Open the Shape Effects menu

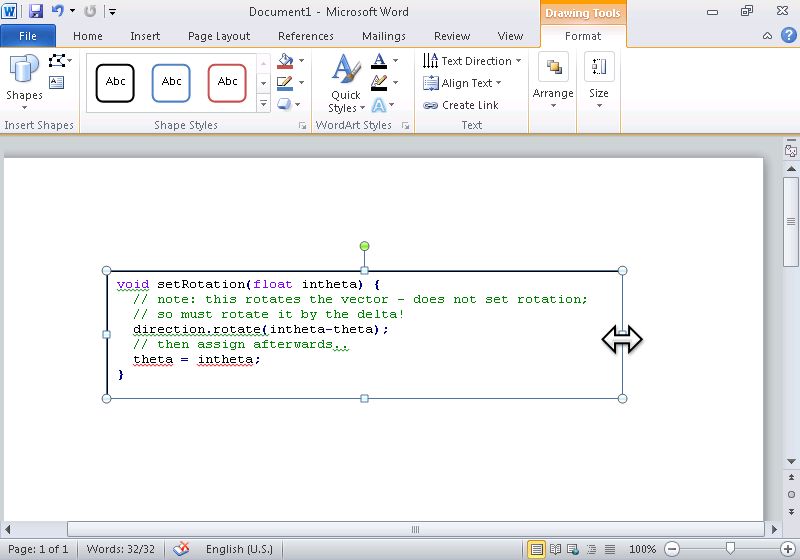pyautogui.click(x=288, y=104)
